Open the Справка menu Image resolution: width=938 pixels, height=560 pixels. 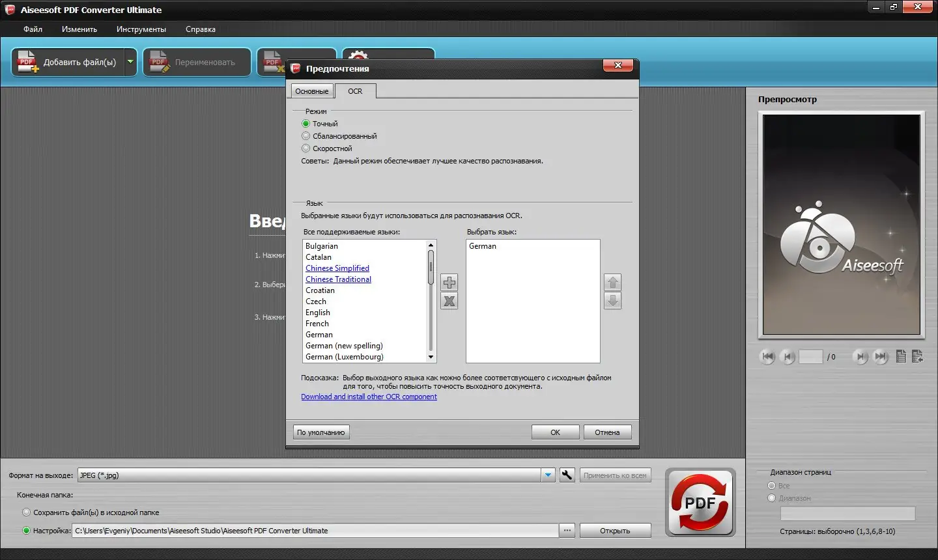click(201, 29)
